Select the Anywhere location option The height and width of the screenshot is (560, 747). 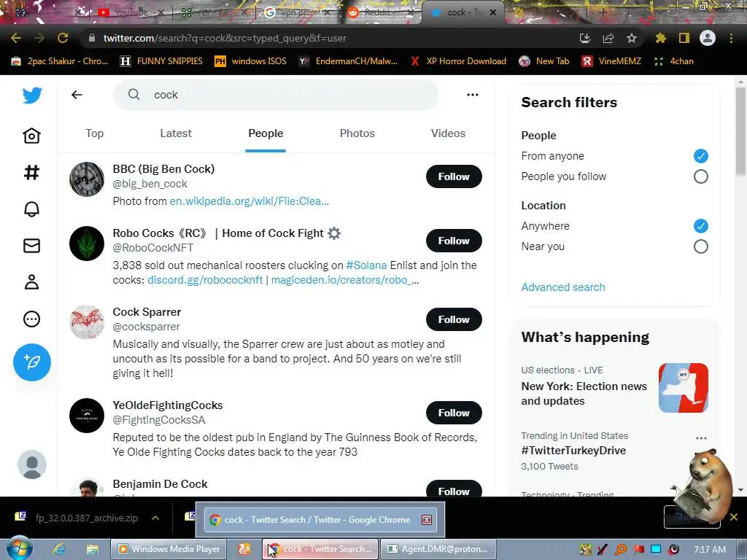coord(701,226)
